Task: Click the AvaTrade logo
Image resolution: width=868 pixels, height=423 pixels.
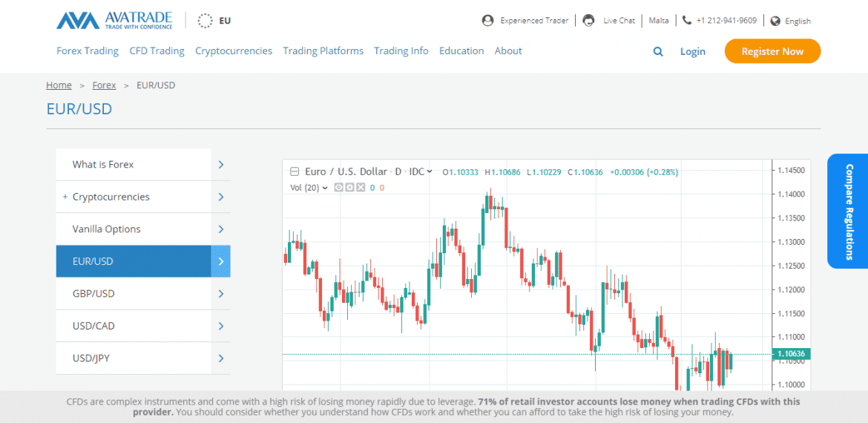Action: [x=114, y=20]
